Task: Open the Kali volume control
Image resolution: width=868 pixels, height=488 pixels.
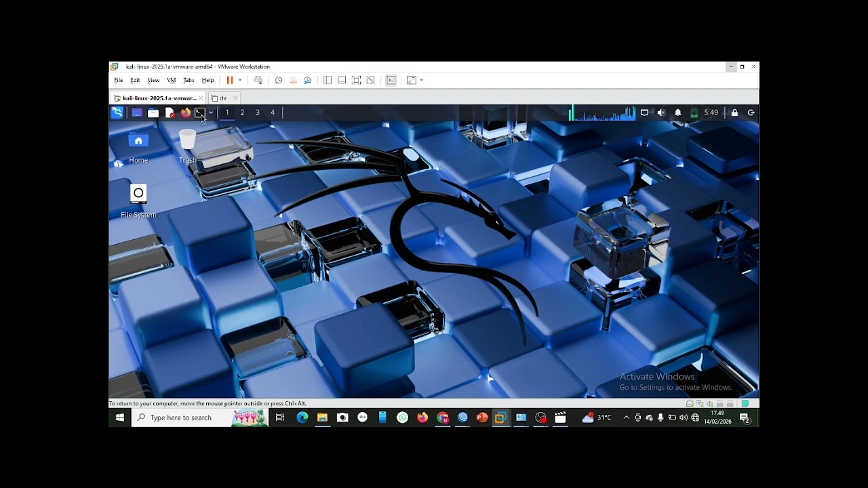Action: (x=661, y=113)
